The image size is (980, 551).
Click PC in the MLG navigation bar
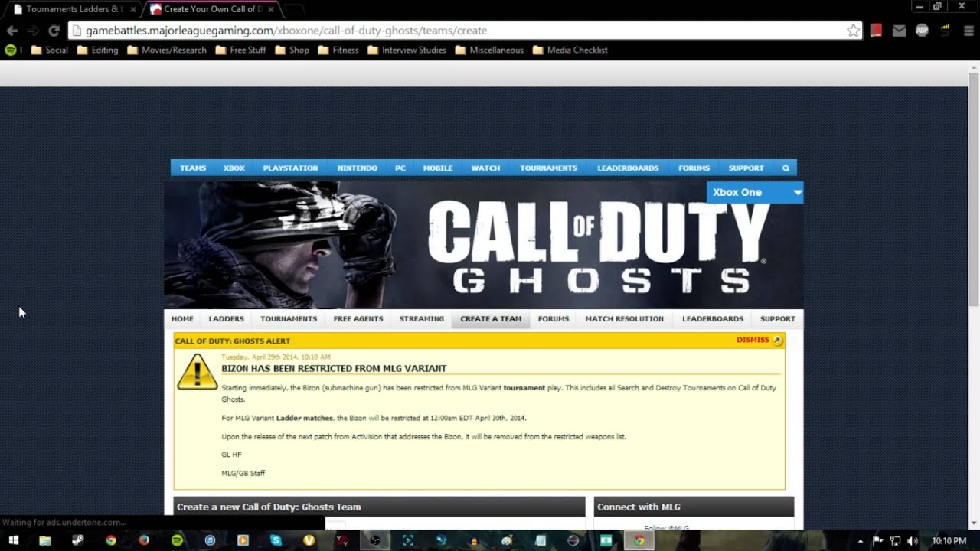[x=400, y=168]
